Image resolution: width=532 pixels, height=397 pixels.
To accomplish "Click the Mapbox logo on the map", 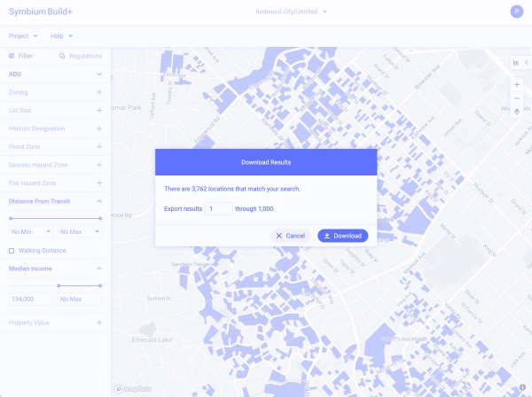I will tap(133, 388).
